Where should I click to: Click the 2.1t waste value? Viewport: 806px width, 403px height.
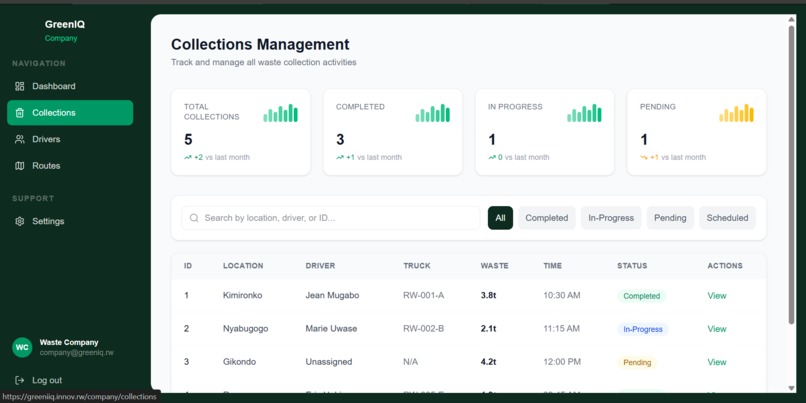(488, 329)
